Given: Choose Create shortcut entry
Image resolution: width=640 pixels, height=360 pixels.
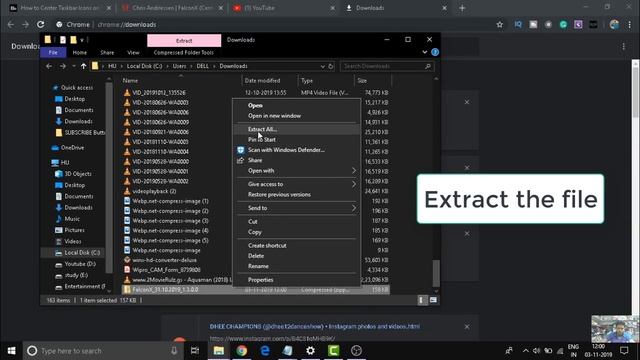Looking at the screenshot, I should (x=267, y=246).
